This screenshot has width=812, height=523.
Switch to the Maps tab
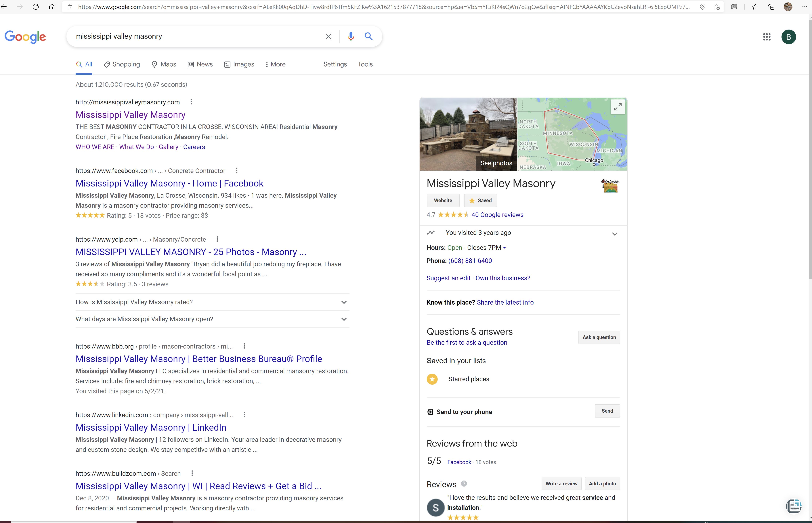pyautogui.click(x=164, y=64)
